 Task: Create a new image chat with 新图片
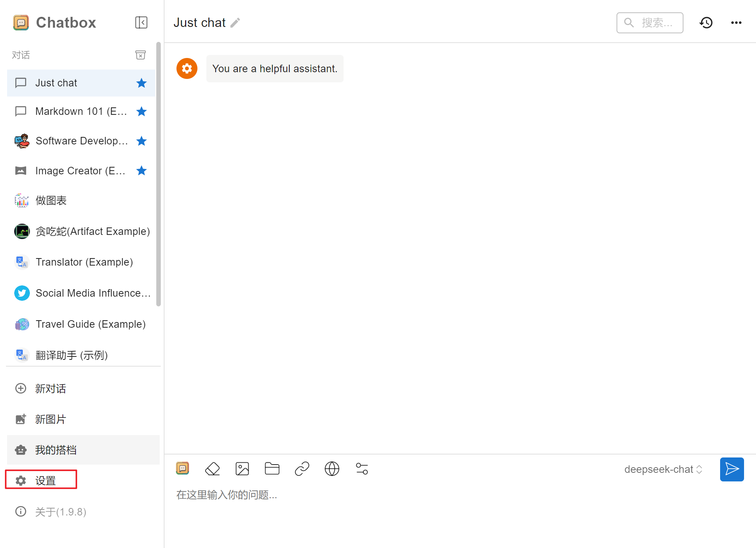(83, 419)
